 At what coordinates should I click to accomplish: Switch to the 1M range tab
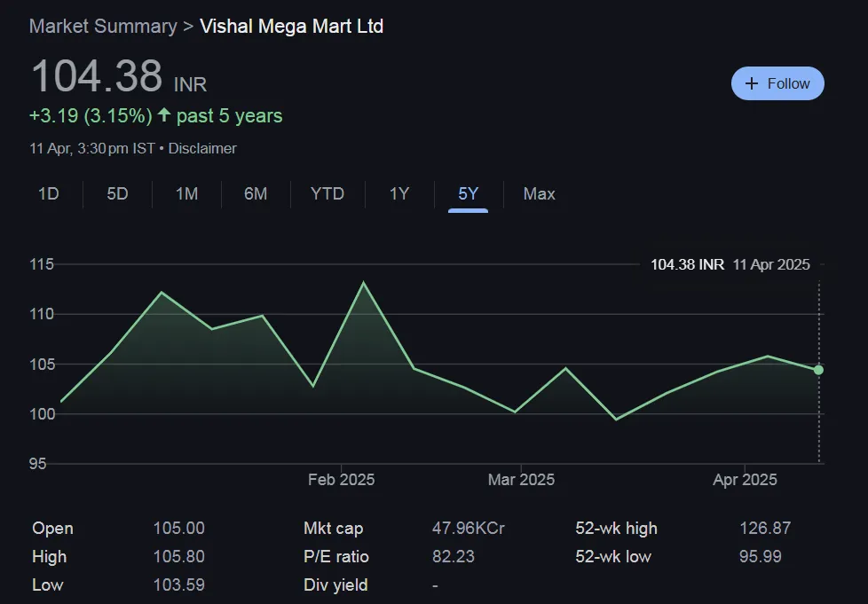[x=186, y=193]
